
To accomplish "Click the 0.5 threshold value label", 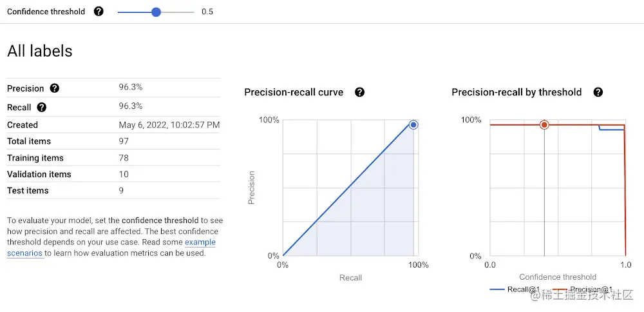I will tap(207, 12).
